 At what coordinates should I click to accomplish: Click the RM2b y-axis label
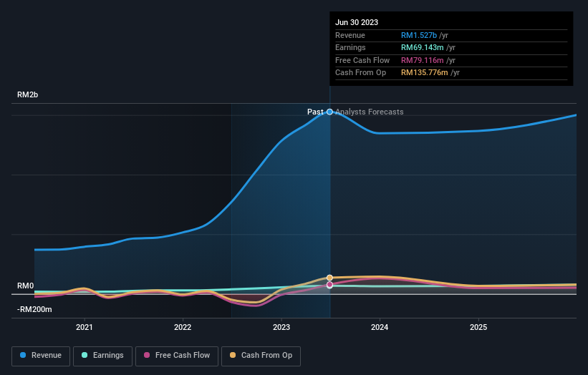tap(27, 94)
